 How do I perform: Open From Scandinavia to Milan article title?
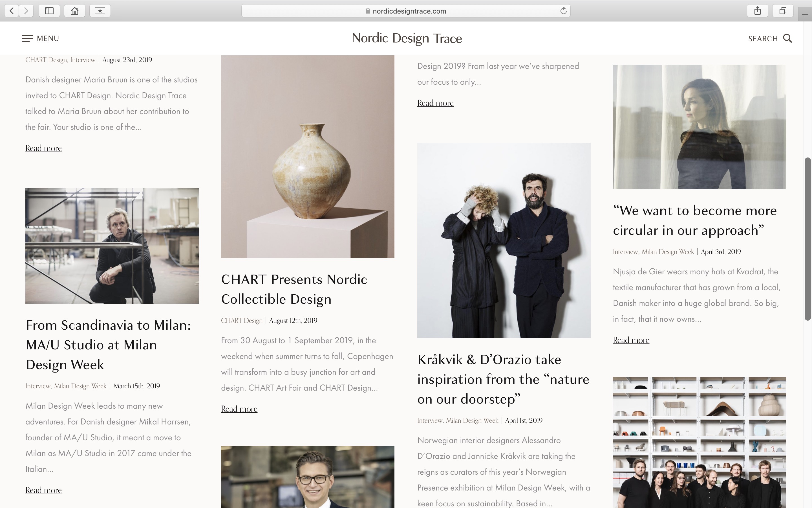coord(108,345)
